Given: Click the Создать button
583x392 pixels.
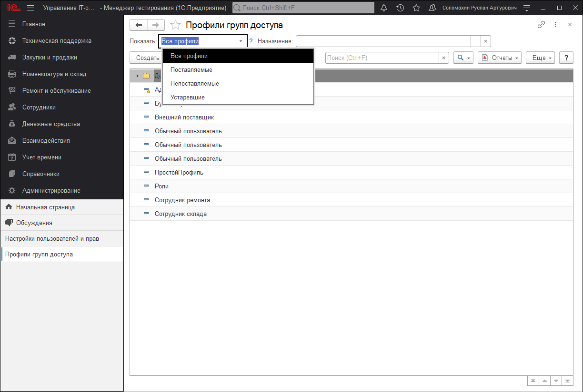Looking at the screenshot, I should [147, 58].
